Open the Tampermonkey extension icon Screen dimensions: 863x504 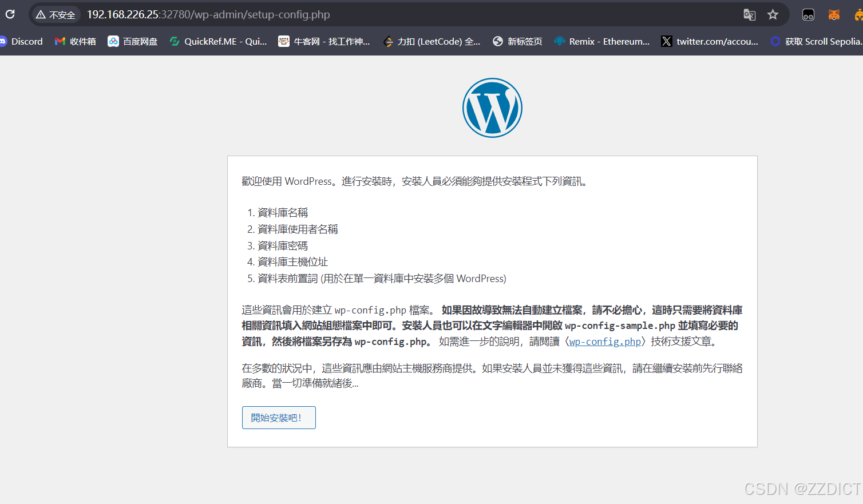[808, 15]
